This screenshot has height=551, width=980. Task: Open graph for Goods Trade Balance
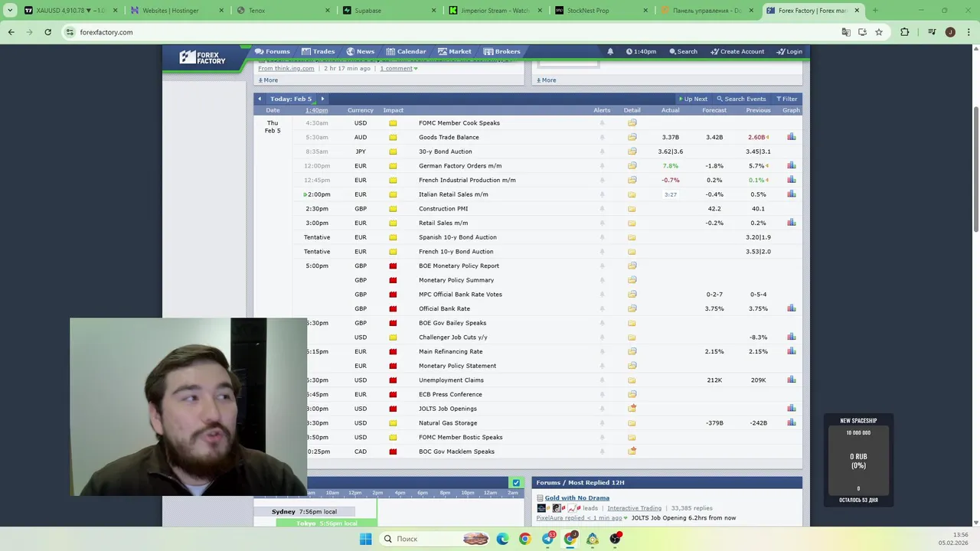791,137
